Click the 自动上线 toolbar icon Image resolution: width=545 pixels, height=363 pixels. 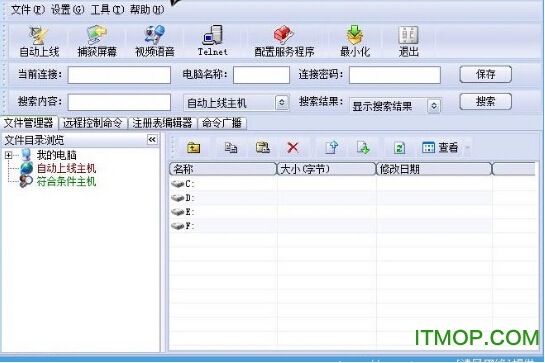(39, 41)
